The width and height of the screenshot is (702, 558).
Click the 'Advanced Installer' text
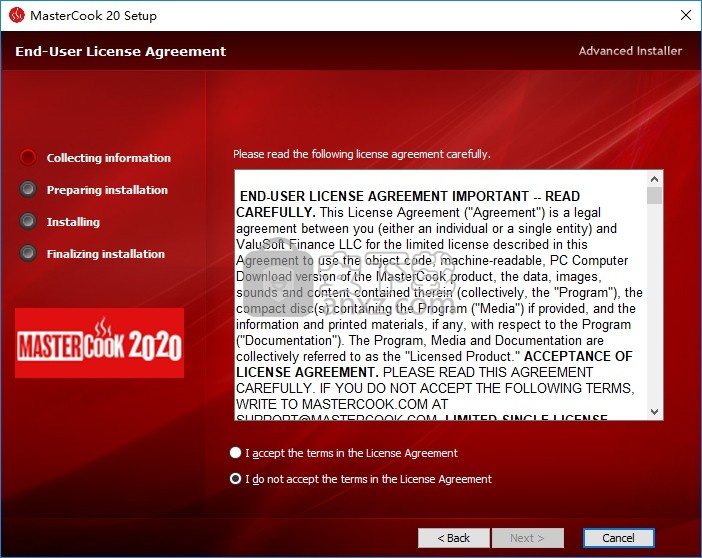point(630,51)
